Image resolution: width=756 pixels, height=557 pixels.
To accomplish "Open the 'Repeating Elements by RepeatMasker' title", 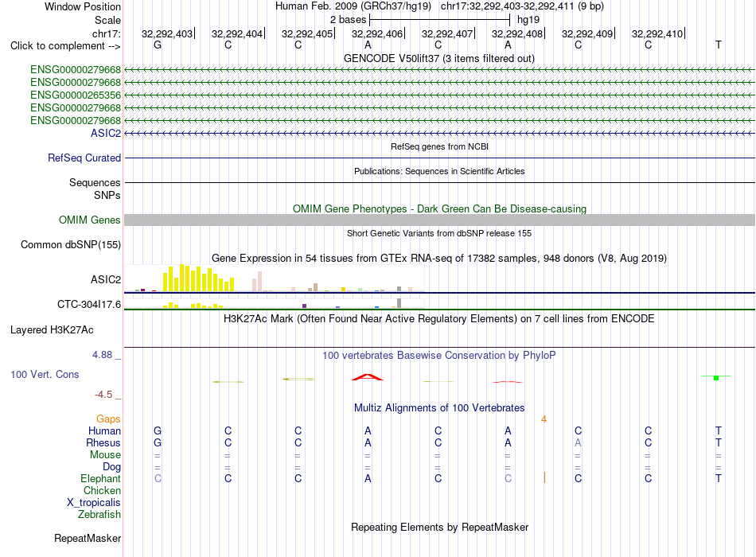I will click(x=439, y=527).
